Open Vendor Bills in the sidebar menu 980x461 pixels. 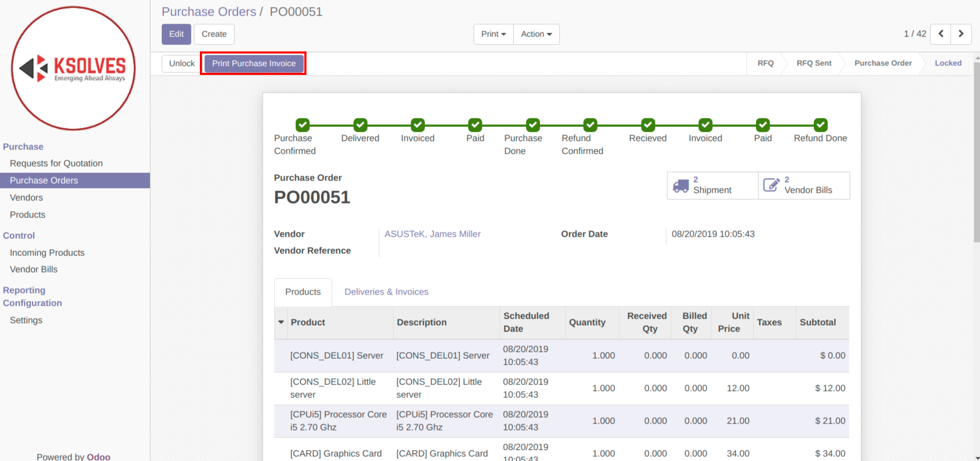[34, 269]
